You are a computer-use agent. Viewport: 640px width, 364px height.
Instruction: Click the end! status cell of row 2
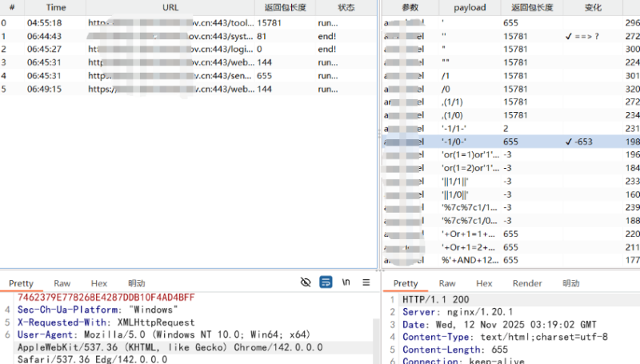(346, 50)
